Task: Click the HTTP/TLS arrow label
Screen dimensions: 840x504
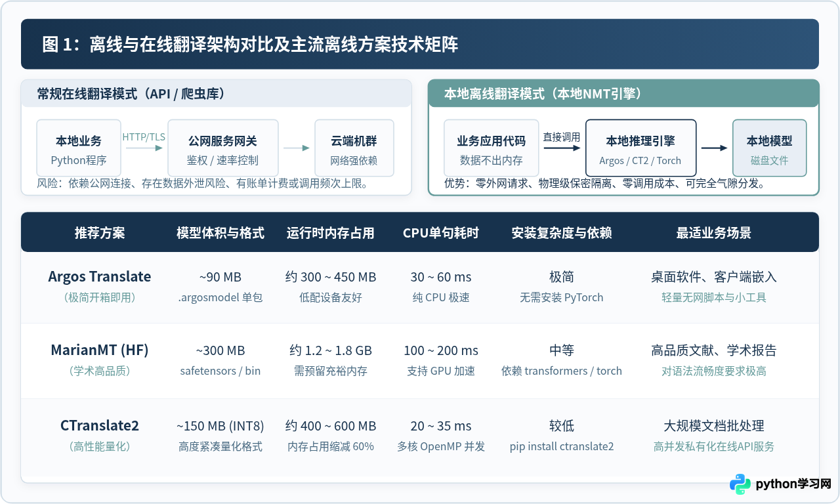Action: pyautogui.click(x=144, y=136)
